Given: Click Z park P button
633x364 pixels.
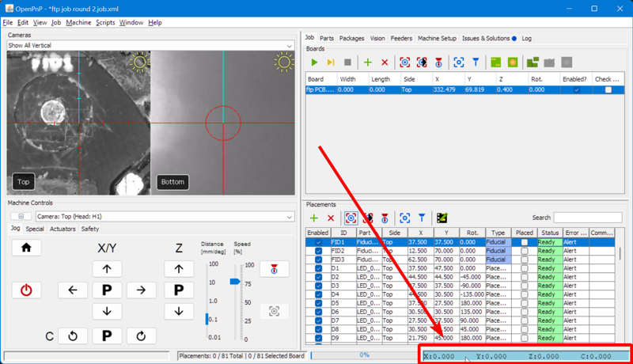Looking at the screenshot, I should (179, 290).
